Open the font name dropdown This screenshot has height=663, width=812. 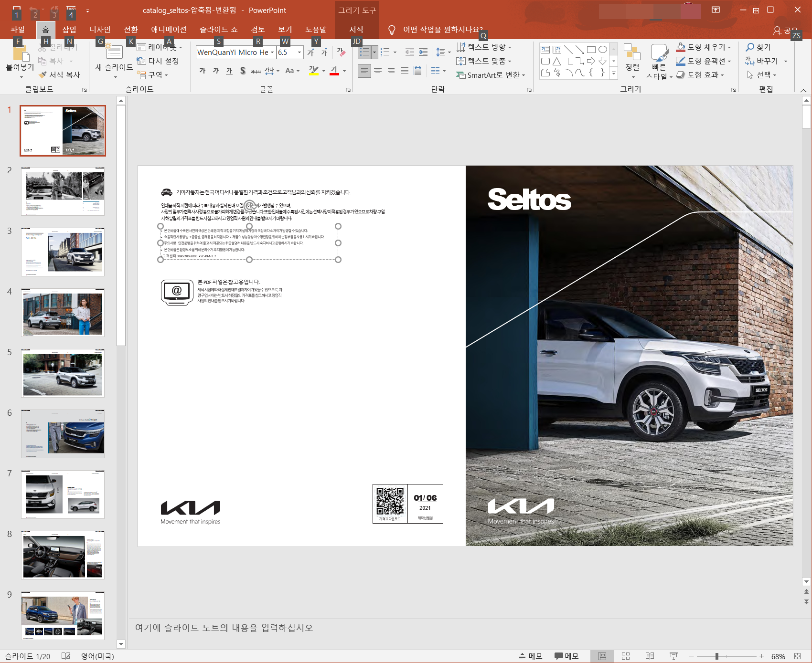(x=272, y=53)
